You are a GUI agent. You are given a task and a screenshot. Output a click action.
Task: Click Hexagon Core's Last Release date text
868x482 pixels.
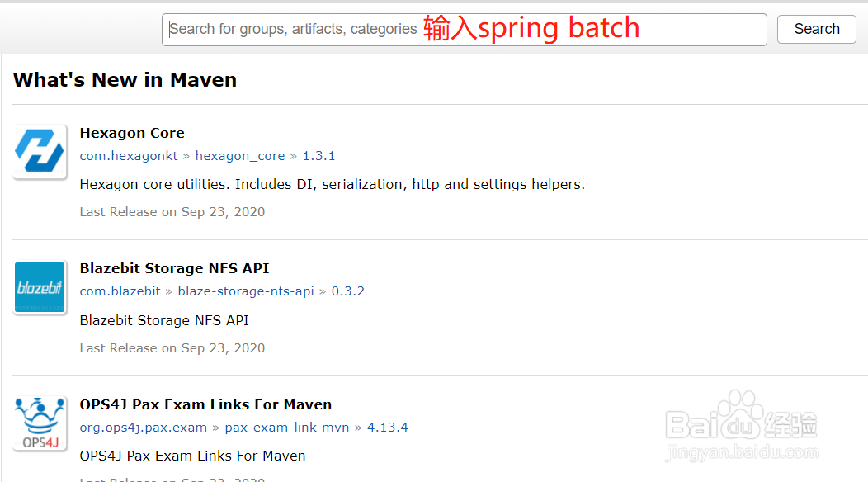[172, 212]
